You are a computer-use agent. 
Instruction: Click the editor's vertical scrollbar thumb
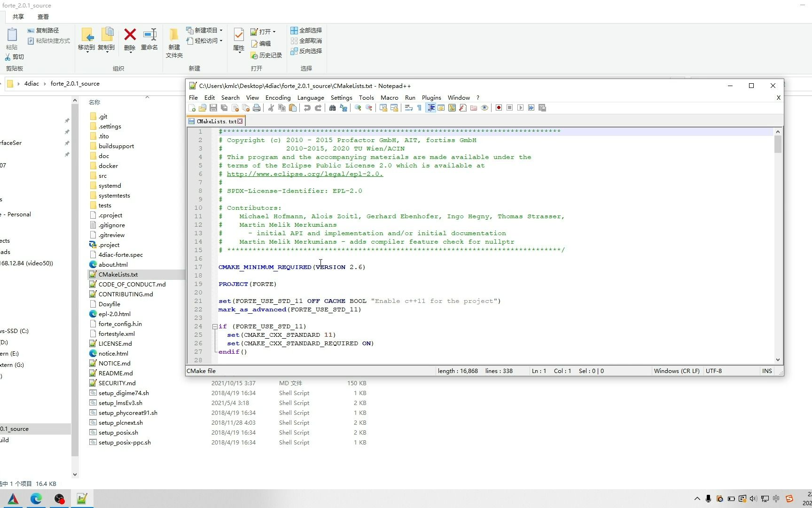point(778,144)
